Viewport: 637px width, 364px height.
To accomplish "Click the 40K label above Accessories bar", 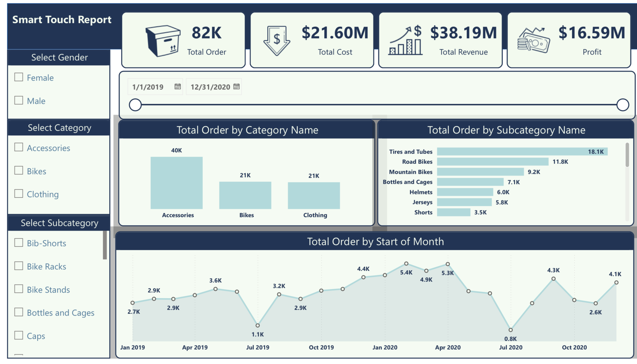I will pyautogui.click(x=176, y=150).
